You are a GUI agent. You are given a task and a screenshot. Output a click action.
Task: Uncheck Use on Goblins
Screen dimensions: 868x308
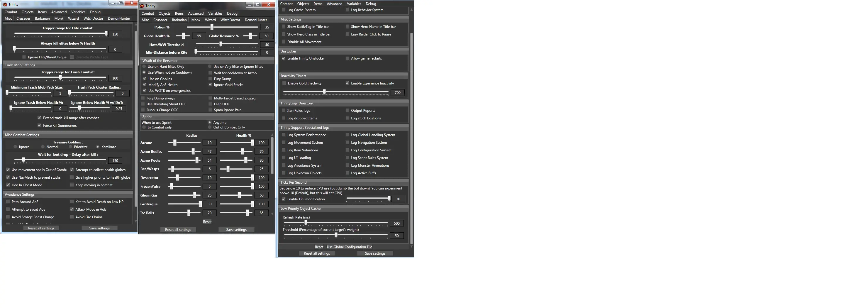[x=145, y=79]
